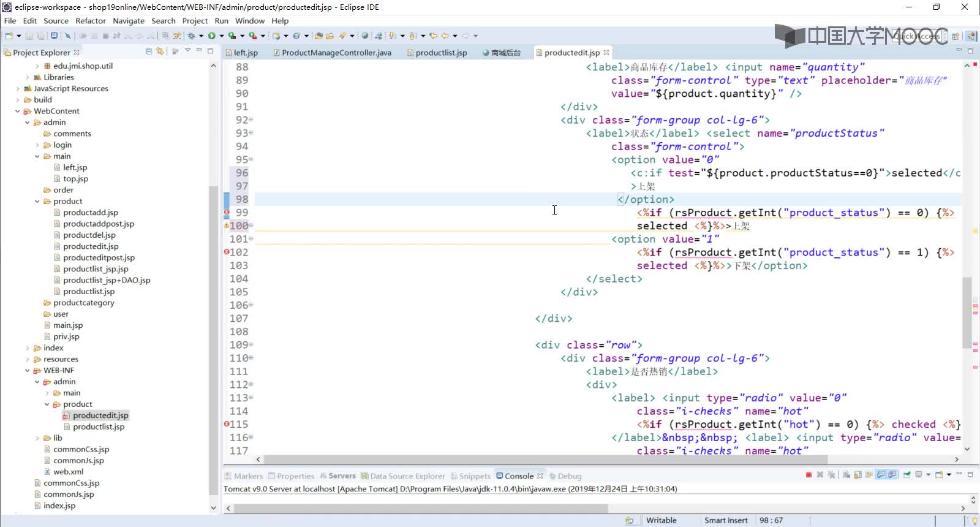Click Smart Insert in status bar
The height and width of the screenshot is (527, 980).
[726, 520]
